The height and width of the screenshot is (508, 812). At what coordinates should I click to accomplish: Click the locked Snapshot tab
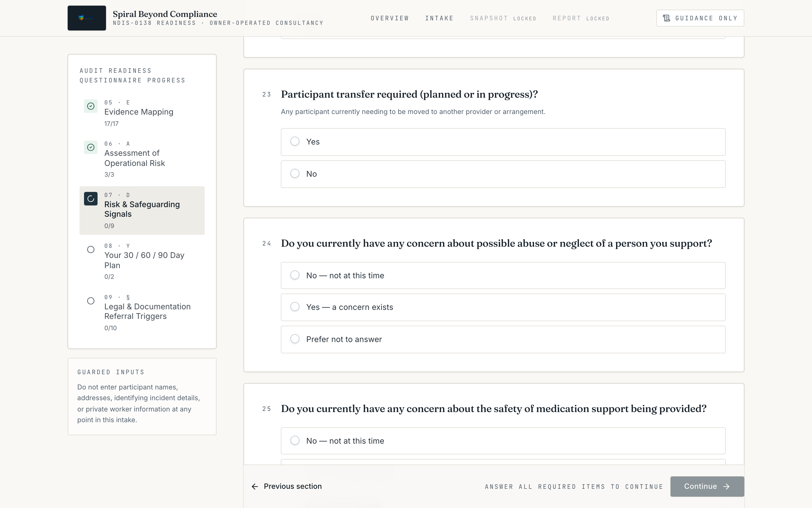503,18
